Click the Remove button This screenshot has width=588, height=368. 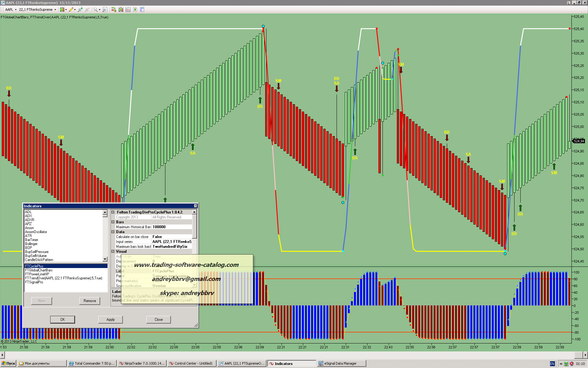tap(90, 301)
